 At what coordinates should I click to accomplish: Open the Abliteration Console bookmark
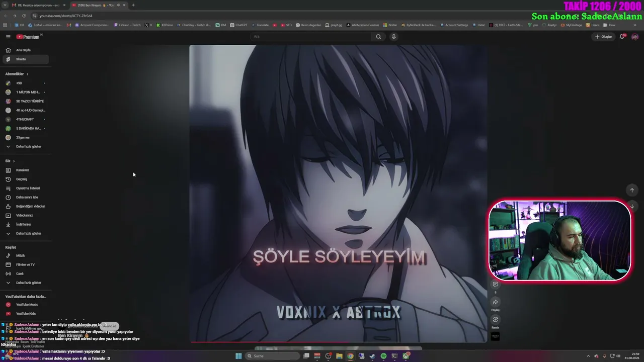pos(363,25)
